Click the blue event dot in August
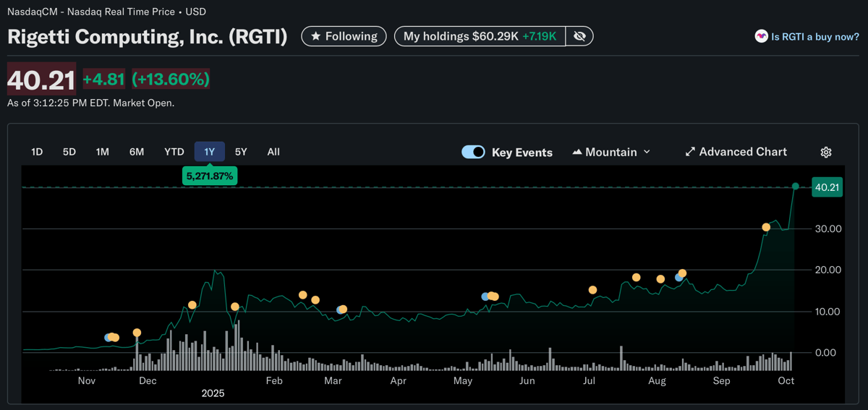The image size is (868, 410). 678,278
